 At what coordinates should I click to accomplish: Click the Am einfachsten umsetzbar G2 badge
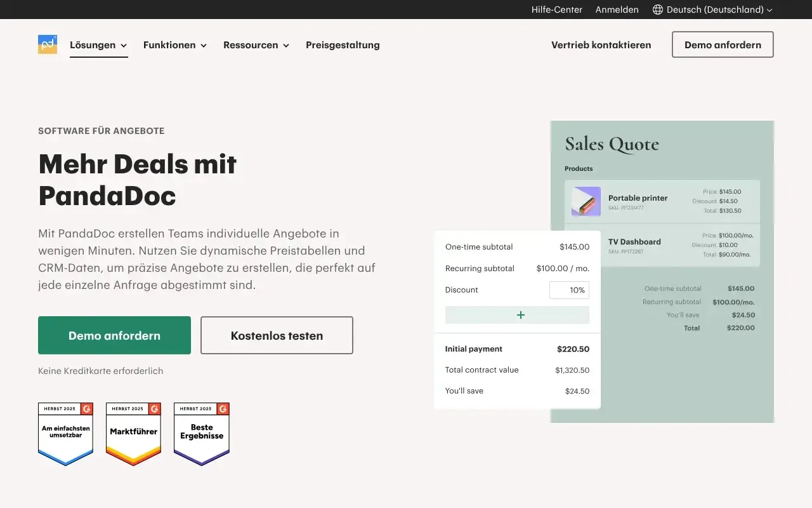pos(66,434)
